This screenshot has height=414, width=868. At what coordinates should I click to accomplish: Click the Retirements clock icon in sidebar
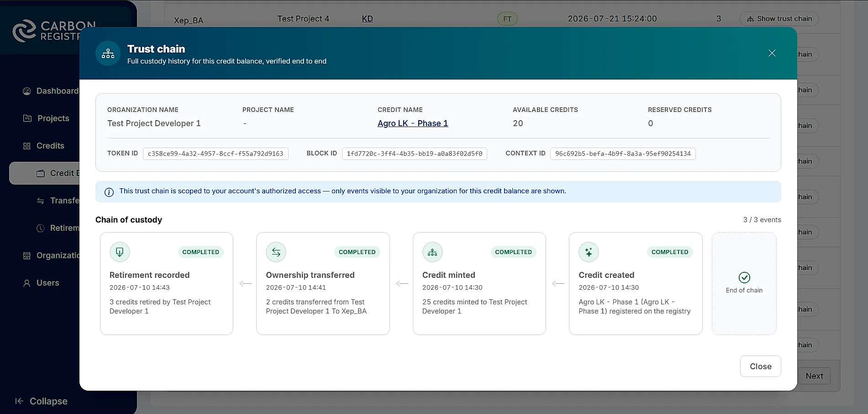(x=41, y=228)
